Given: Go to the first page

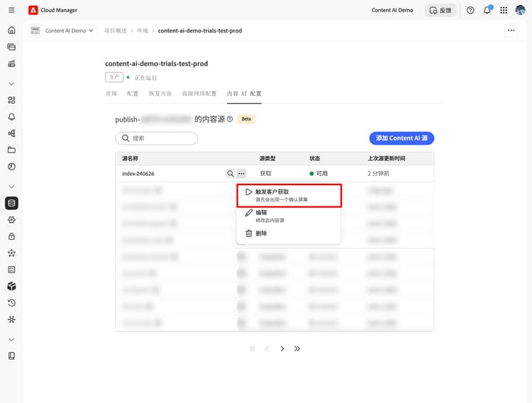Looking at the screenshot, I should click(252, 348).
